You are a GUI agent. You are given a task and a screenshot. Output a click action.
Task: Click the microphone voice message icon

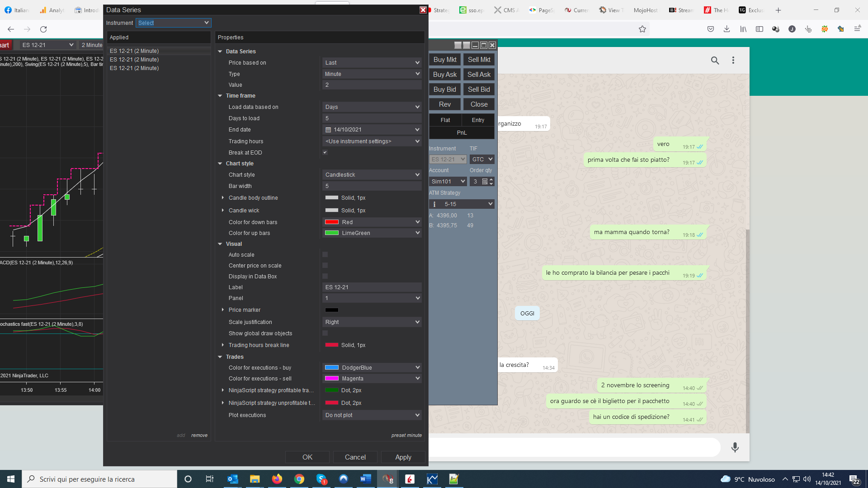tap(735, 447)
